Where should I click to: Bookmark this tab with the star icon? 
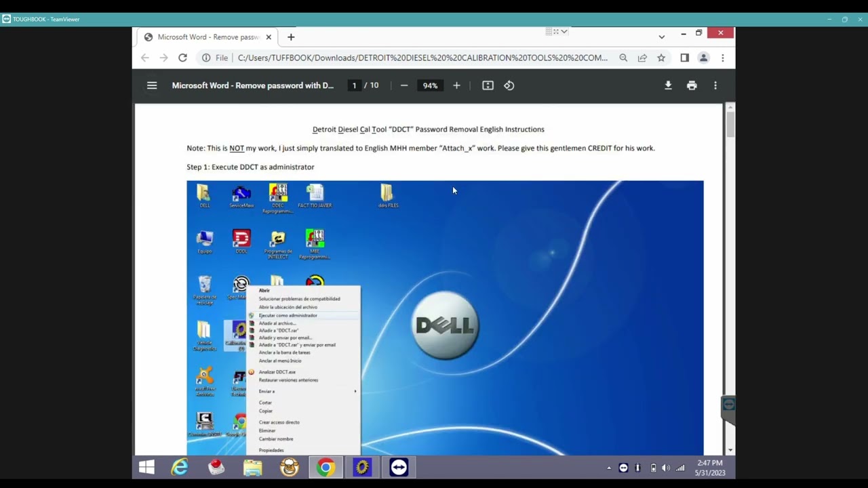tap(661, 58)
